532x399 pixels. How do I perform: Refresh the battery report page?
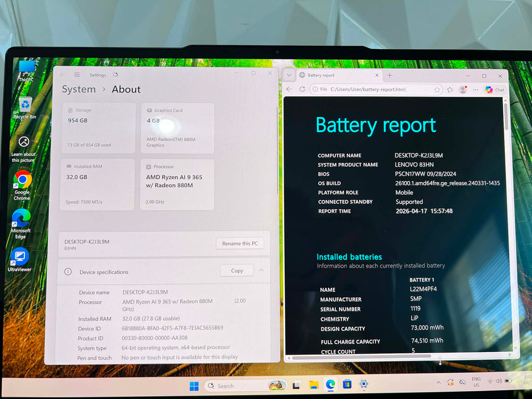(302, 89)
